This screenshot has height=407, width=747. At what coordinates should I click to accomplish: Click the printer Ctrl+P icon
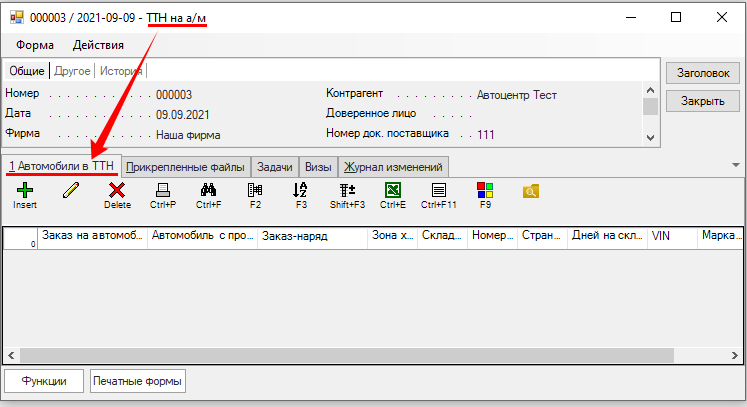[163, 190]
